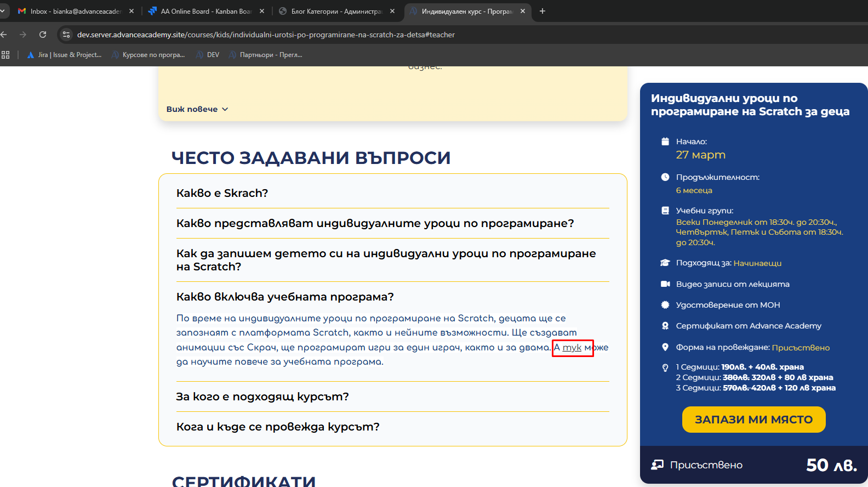The width and height of the screenshot is (868, 487).
Task: Click the lightbulb icon by Седмици pricing
Action: 665,367
